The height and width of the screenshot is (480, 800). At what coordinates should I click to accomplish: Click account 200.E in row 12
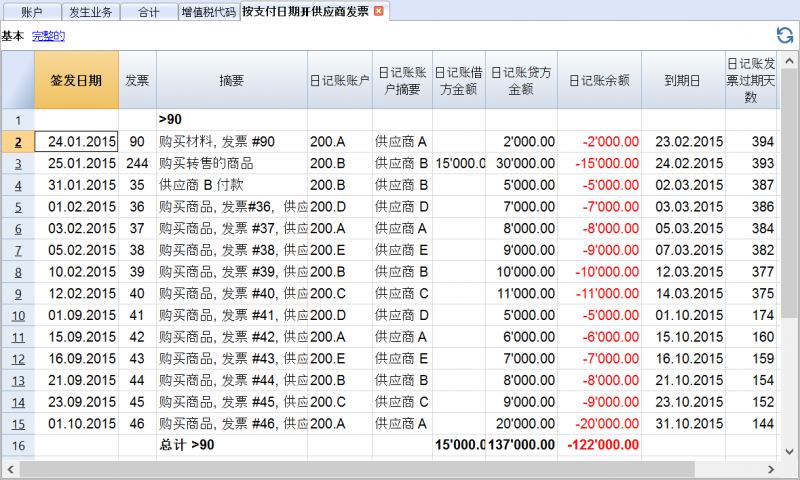[340, 359]
